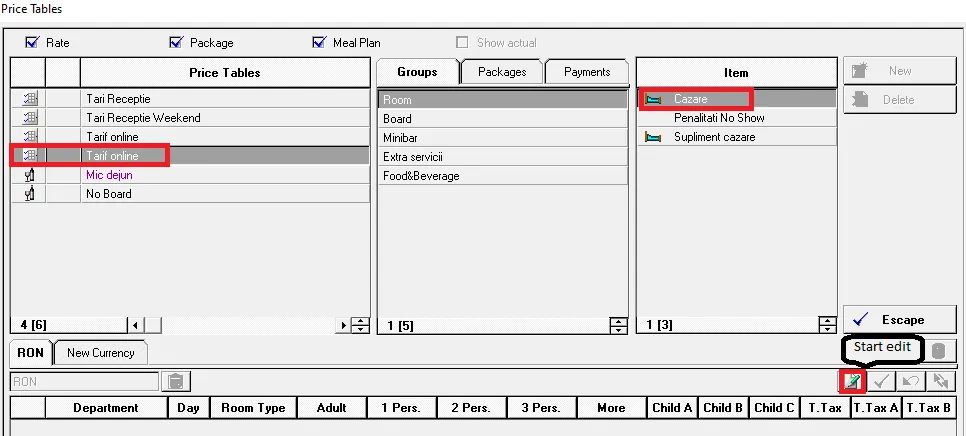966x436 pixels.
Task: Click the left scroll arrow under Price Tables
Action: click(135, 325)
